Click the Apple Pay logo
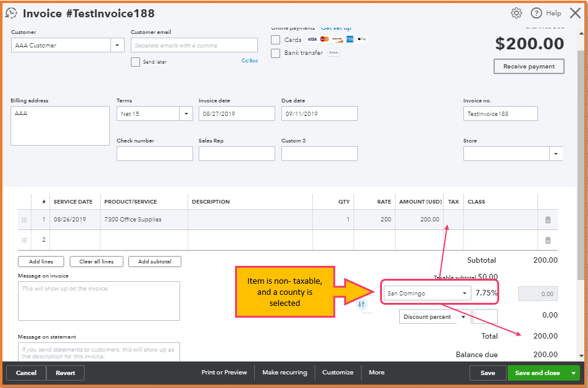 (362, 39)
